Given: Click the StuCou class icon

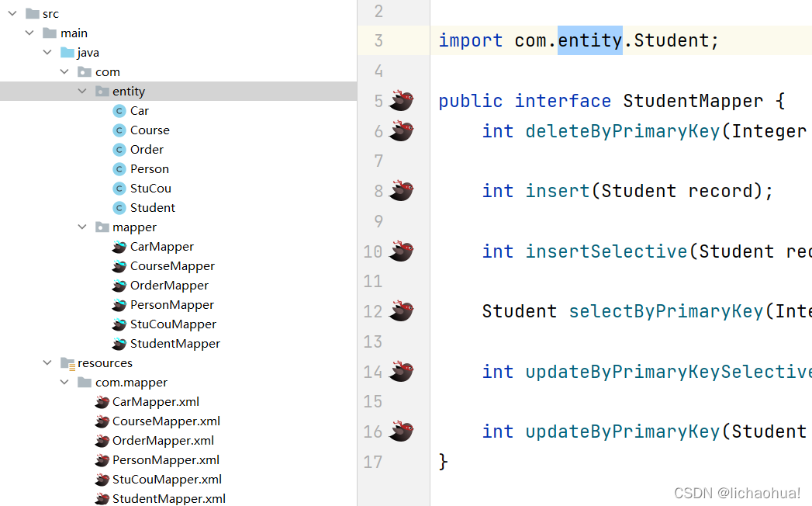Looking at the screenshot, I should click(x=119, y=188).
